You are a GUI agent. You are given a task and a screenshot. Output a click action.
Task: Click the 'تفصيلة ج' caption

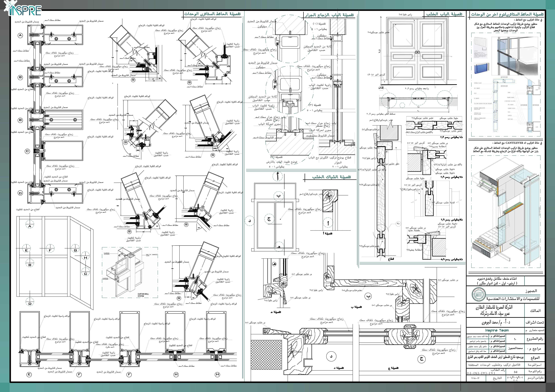393,368
